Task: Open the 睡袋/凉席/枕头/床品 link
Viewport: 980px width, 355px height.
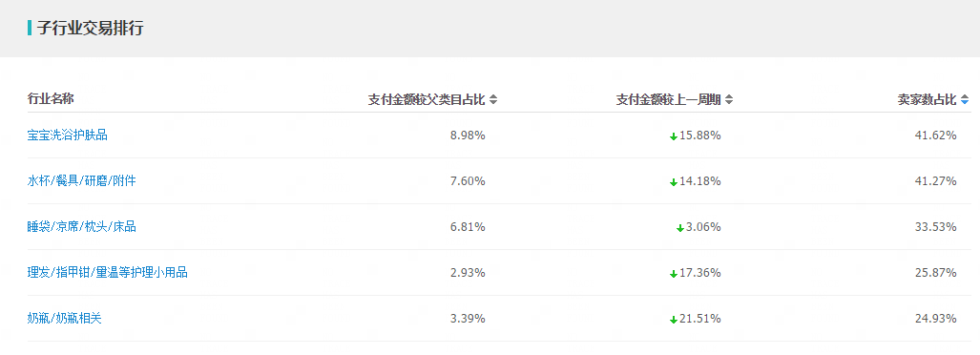Action: click(82, 227)
